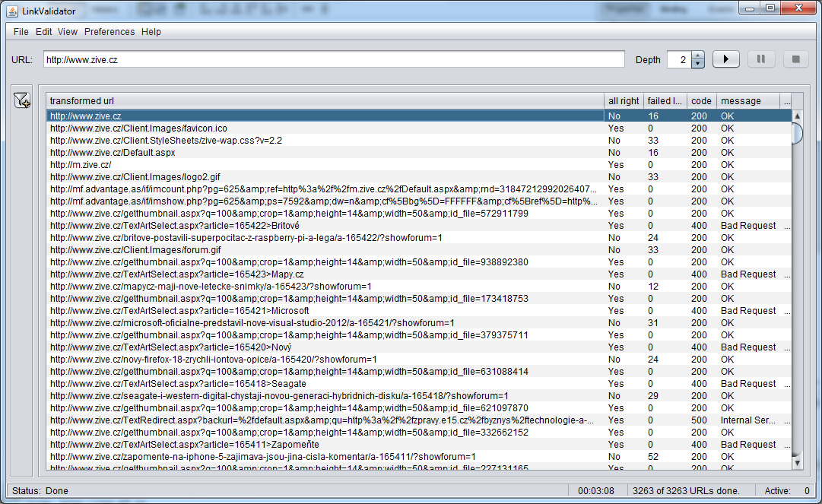Sort by the 'all right' column header
Viewport: 822px width, 504px height.
click(623, 100)
